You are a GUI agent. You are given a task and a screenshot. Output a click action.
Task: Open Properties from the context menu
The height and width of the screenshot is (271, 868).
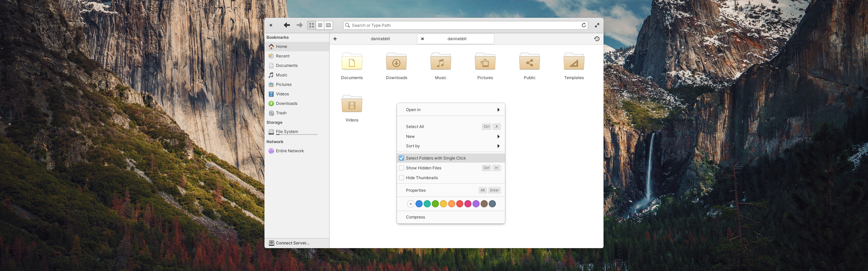(x=451, y=190)
